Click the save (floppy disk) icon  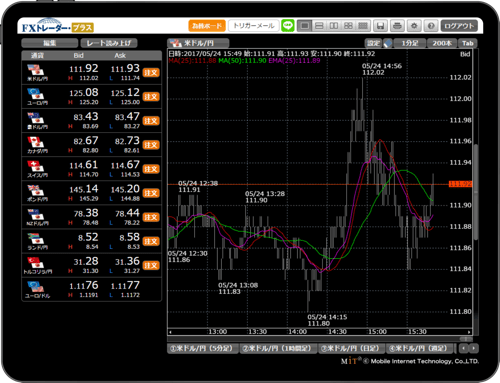(380, 26)
